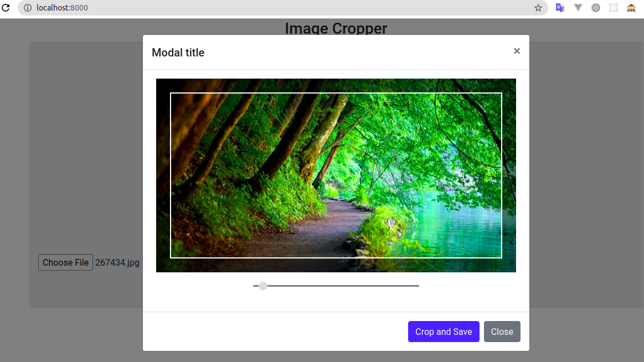Image resolution: width=644 pixels, height=362 pixels.
Task: Click Crop and Save
Action: pos(444,332)
